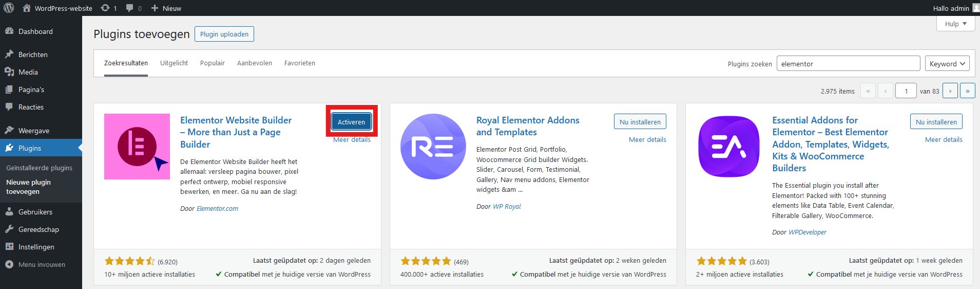Click Plugin uploaden button
The height and width of the screenshot is (289, 980).
click(x=224, y=34)
